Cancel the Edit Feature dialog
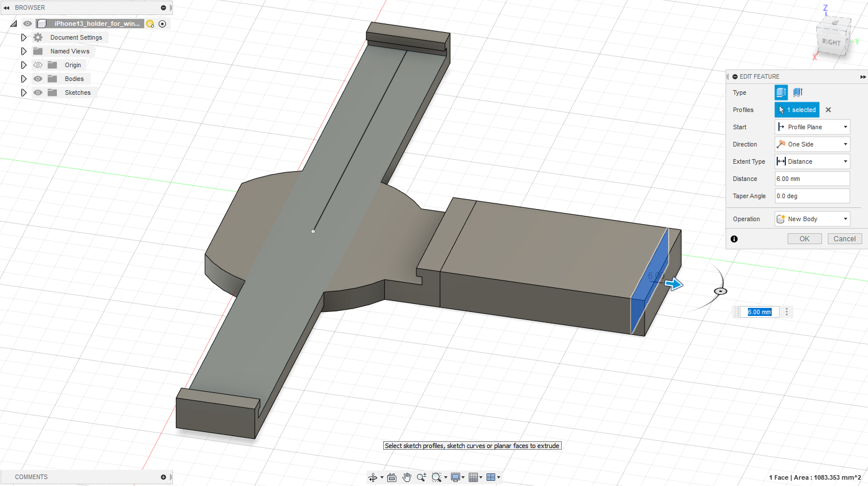Image resolution: width=868 pixels, height=486 pixels. pyautogui.click(x=844, y=239)
